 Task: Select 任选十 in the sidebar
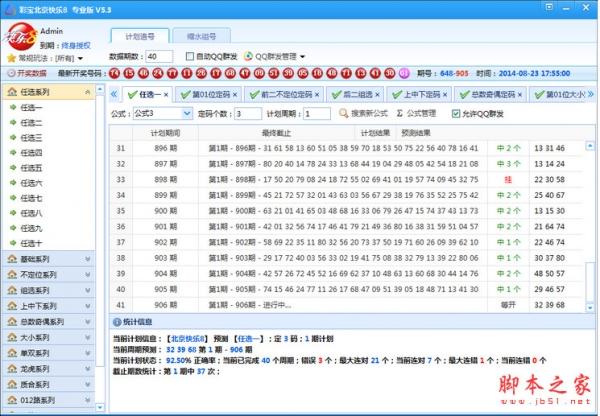click(x=31, y=243)
